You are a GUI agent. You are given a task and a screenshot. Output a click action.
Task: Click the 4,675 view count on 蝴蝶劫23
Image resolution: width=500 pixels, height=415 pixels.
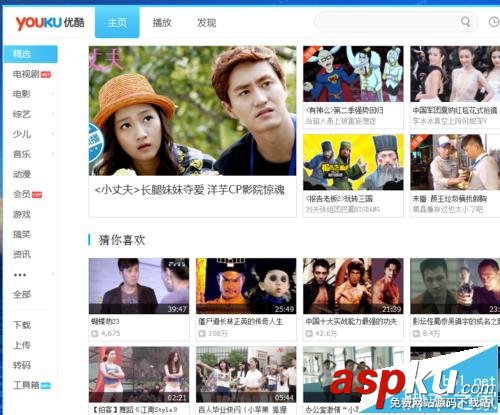tap(110, 333)
